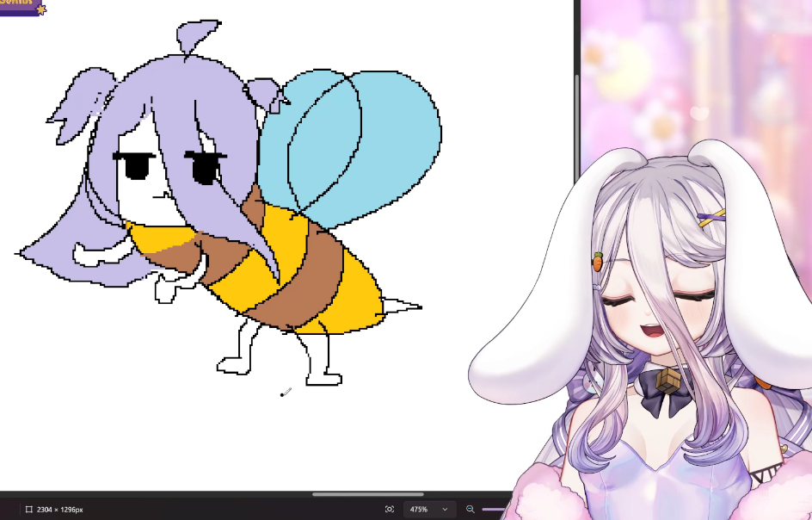Click the vertical scrollbar thumb
The height and width of the screenshot is (520, 812).
[577, 127]
